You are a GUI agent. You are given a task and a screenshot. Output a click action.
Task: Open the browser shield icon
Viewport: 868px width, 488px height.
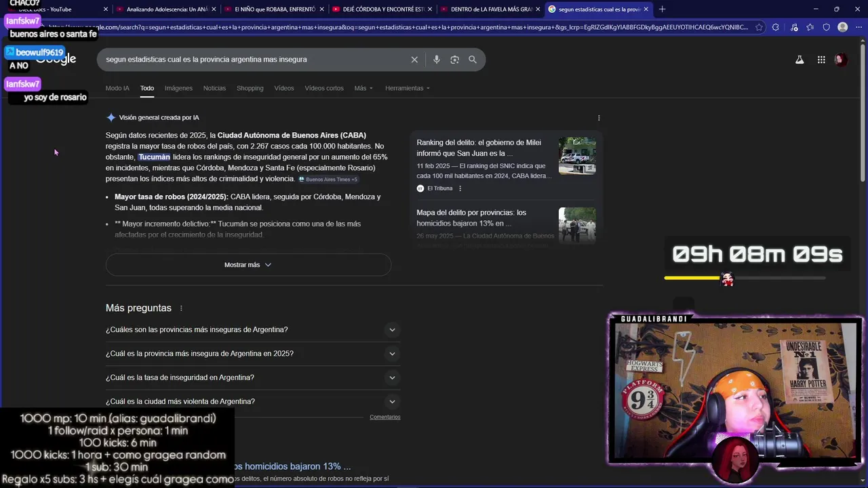tap(826, 27)
